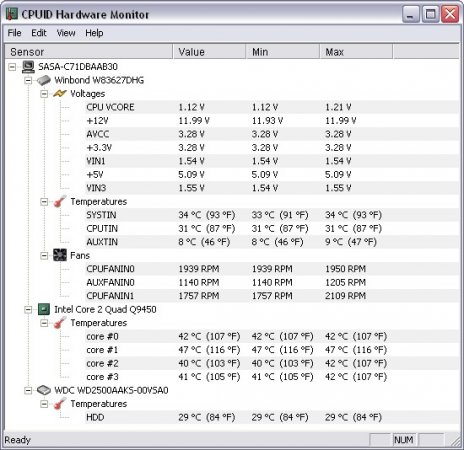The width and height of the screenshot is (464, 450).
Task: Click the 1950 RPM max value
Action: click(345, 269)
